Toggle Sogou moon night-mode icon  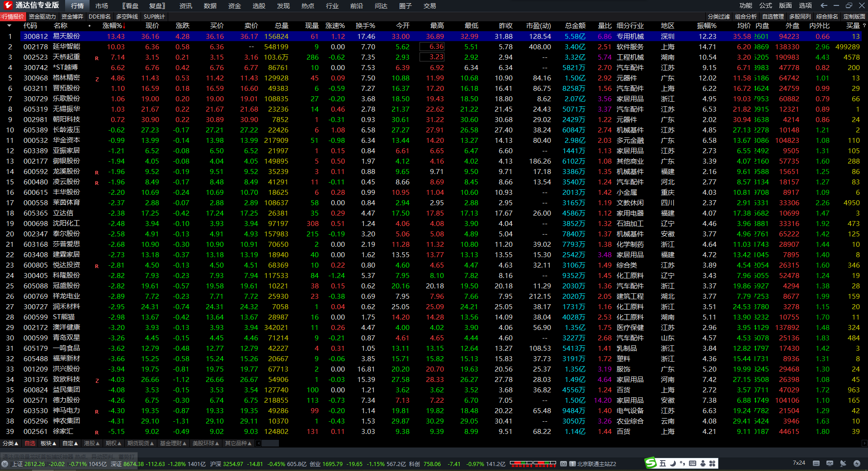(x=673, y=463)
